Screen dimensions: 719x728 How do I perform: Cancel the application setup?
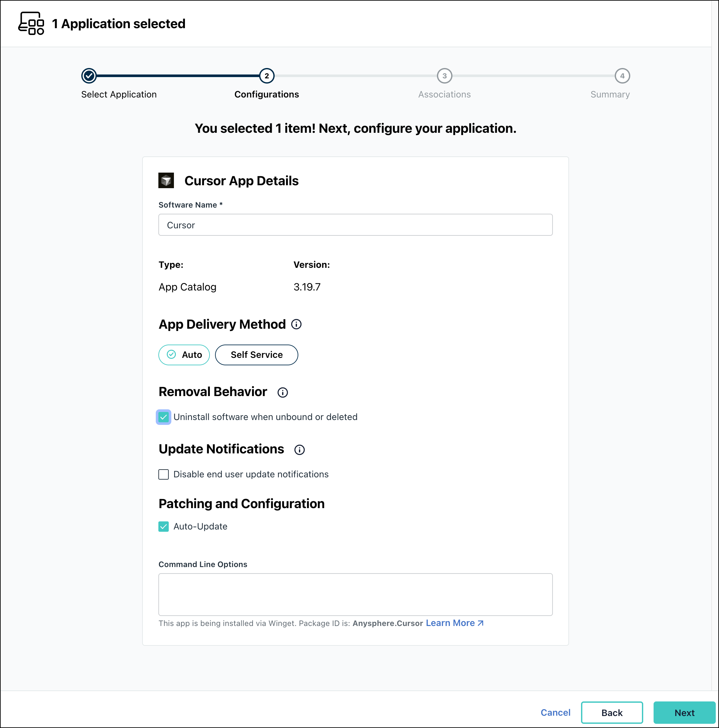555,713
